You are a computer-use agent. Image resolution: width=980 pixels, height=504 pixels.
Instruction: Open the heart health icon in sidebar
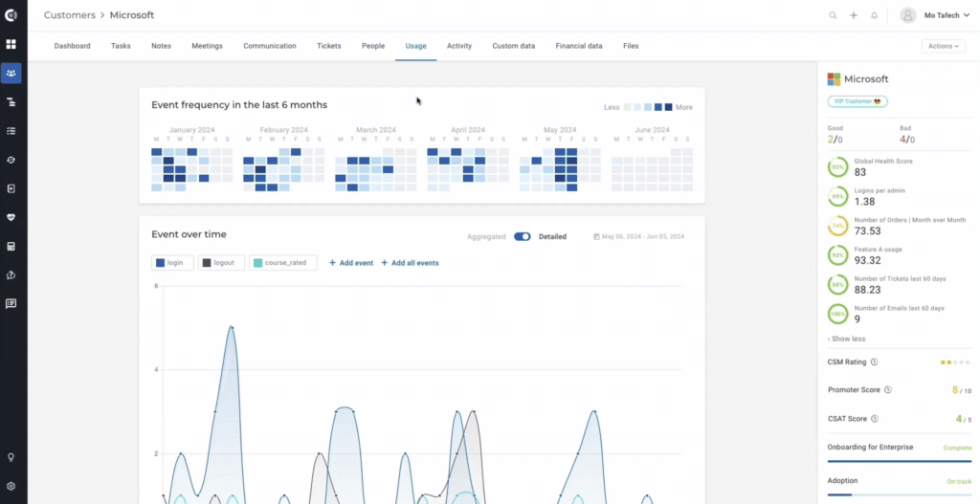(x=11, y=217)
